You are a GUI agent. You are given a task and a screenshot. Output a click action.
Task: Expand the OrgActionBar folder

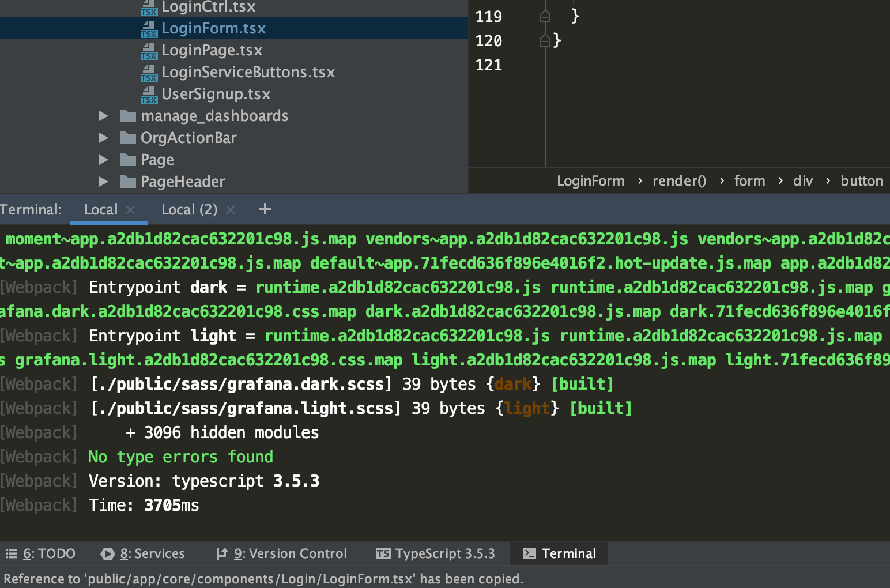point(103,138)
